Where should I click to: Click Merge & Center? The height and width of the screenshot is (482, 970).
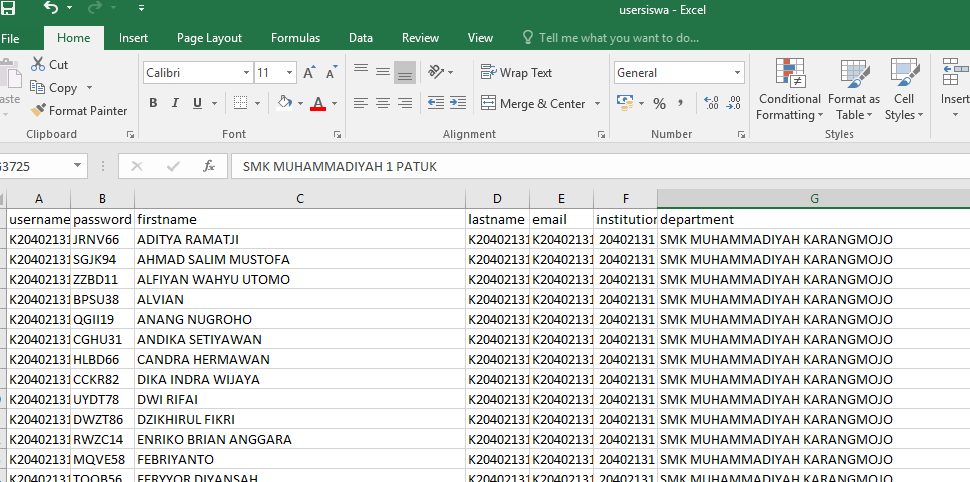click(x=533, y=103)
